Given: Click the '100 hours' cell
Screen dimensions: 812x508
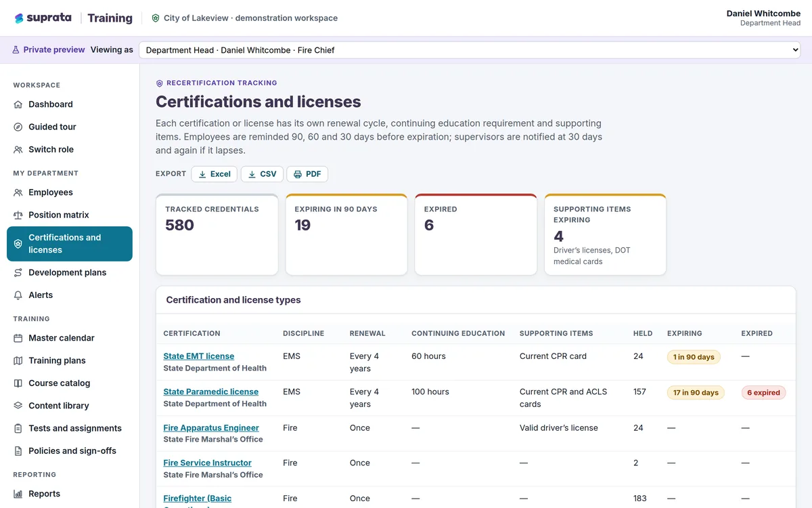Looking at the screenshot, I should point(430,391).
